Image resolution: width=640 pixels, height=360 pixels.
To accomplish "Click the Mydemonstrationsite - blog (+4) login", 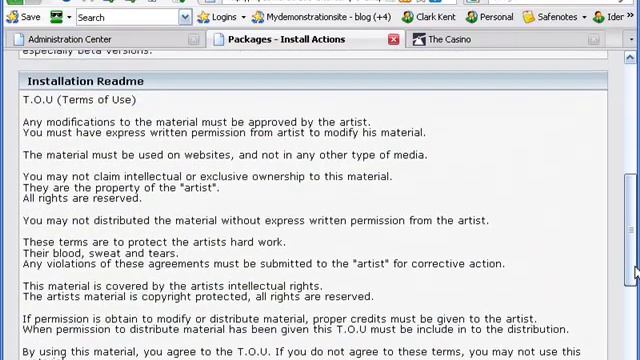I will 321,17.
